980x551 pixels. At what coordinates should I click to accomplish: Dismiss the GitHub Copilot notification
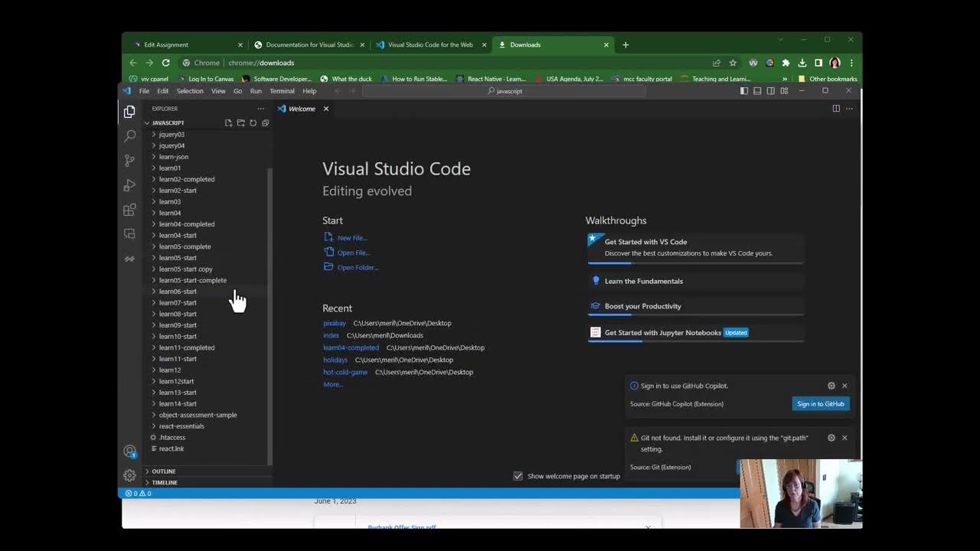point(844,386)
